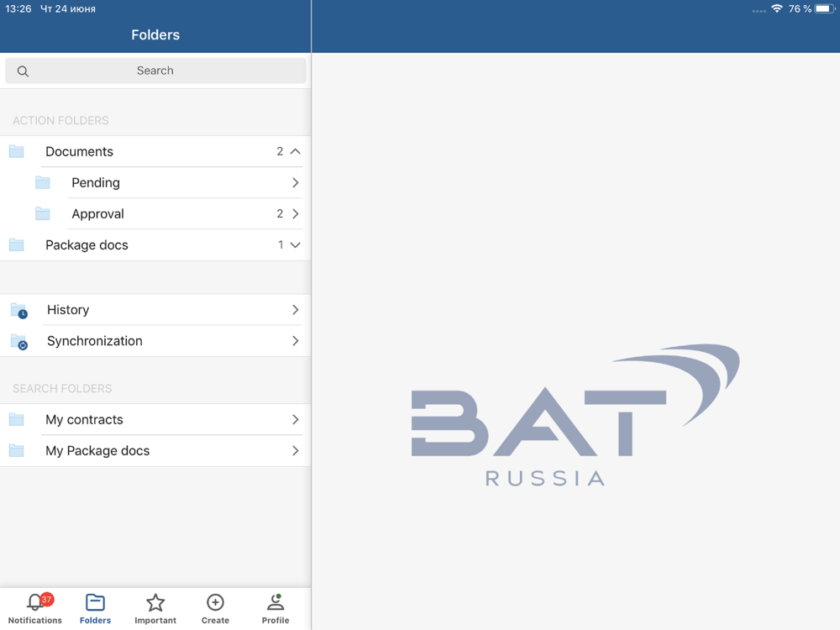Switch to the Profile tab label
Viewport: 840px width, 630px height.
(276, 621)
